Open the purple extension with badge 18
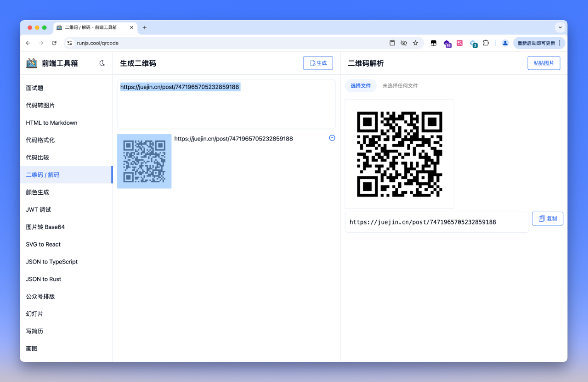Image resolution: width=588 pixels, height=382 pixels. pyautogui.click(x=447, y=44)
